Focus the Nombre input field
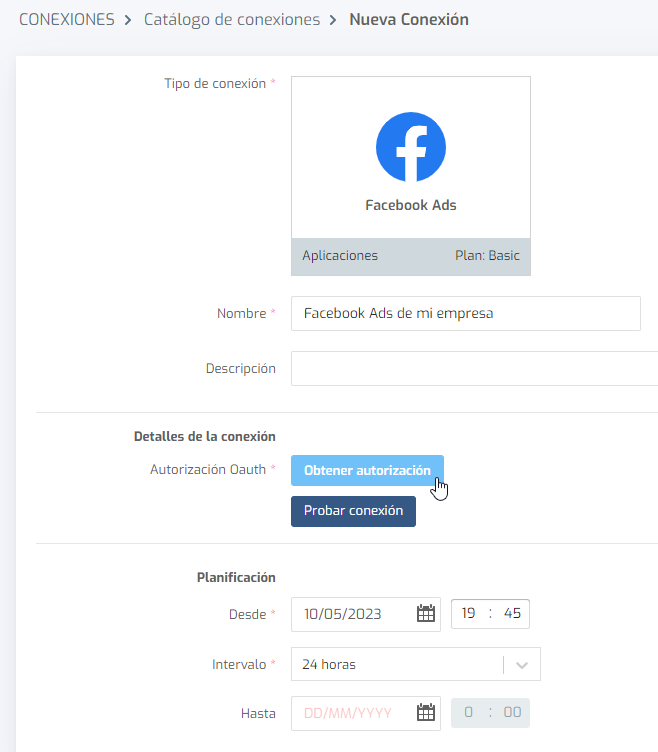 pos(466,314)
